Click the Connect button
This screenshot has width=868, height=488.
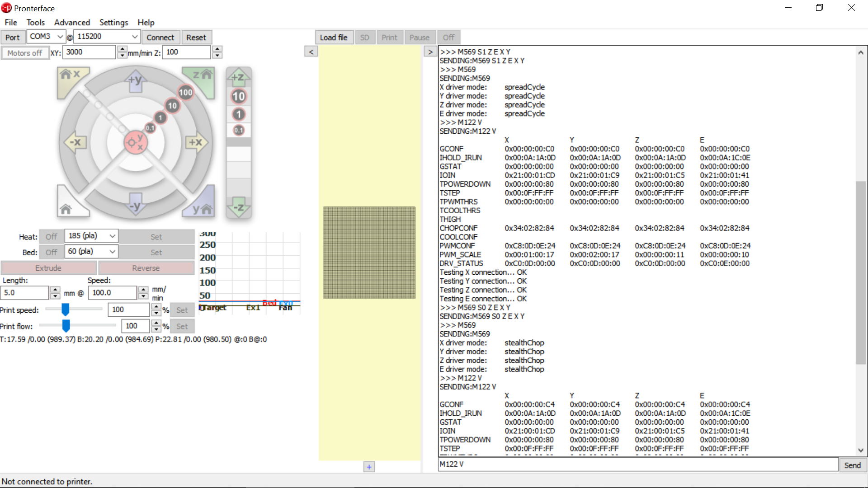[160, 38]
